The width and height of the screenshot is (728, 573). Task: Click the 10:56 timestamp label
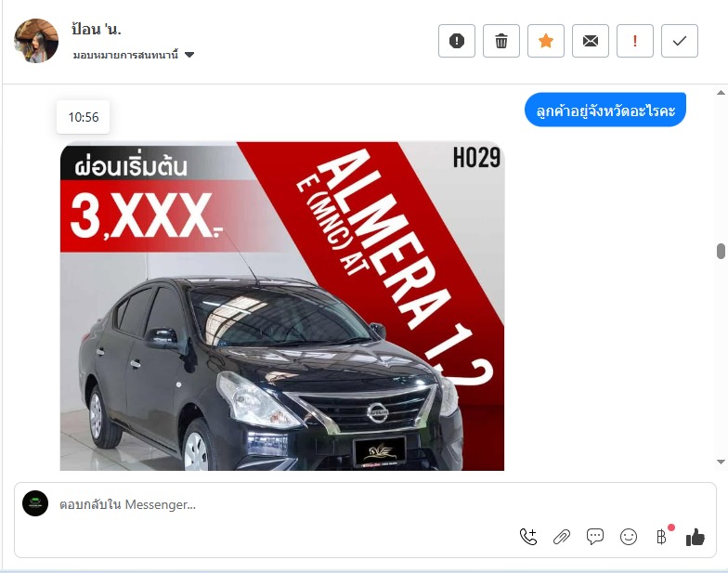click(x=84, y=117)
